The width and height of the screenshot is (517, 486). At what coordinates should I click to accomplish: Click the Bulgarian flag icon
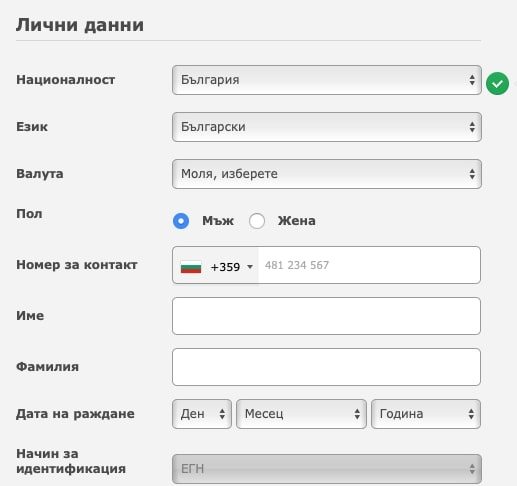pos(191,267)
